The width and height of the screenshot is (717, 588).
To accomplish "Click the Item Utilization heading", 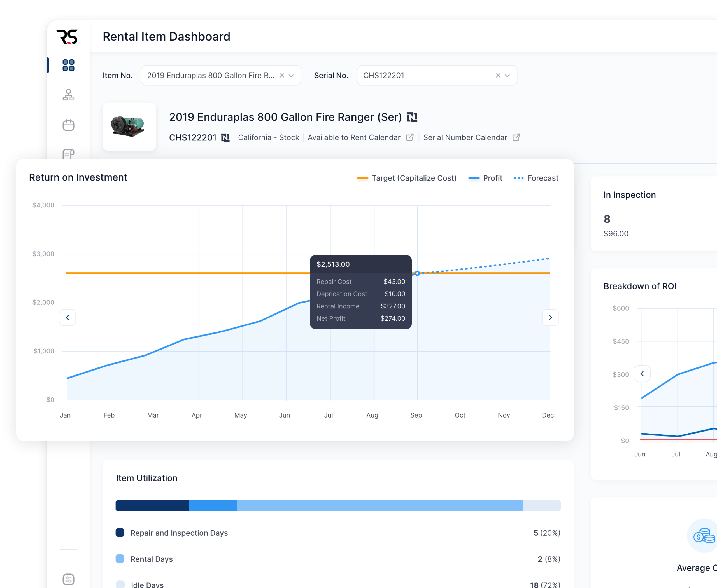I will tap(146, 478).
